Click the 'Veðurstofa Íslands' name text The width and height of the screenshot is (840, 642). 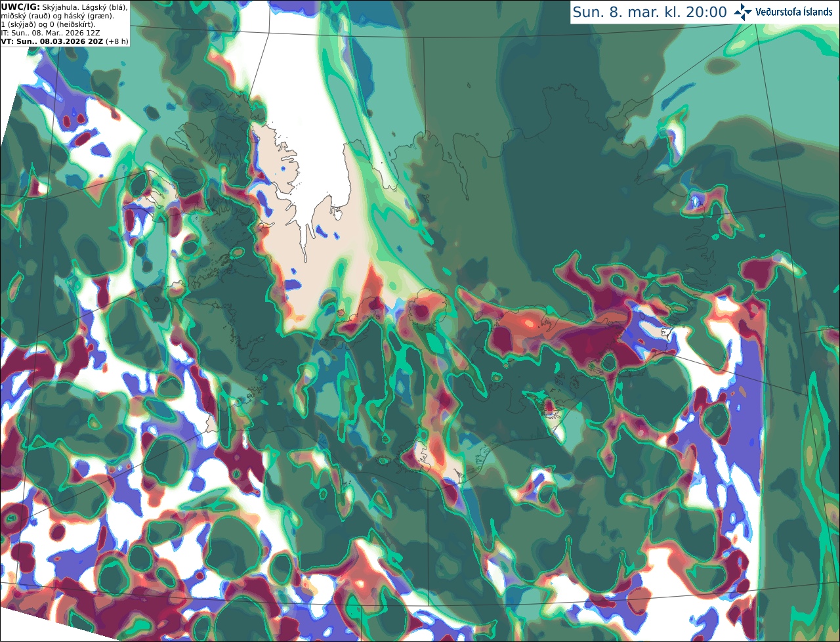[x=794, y=12]
